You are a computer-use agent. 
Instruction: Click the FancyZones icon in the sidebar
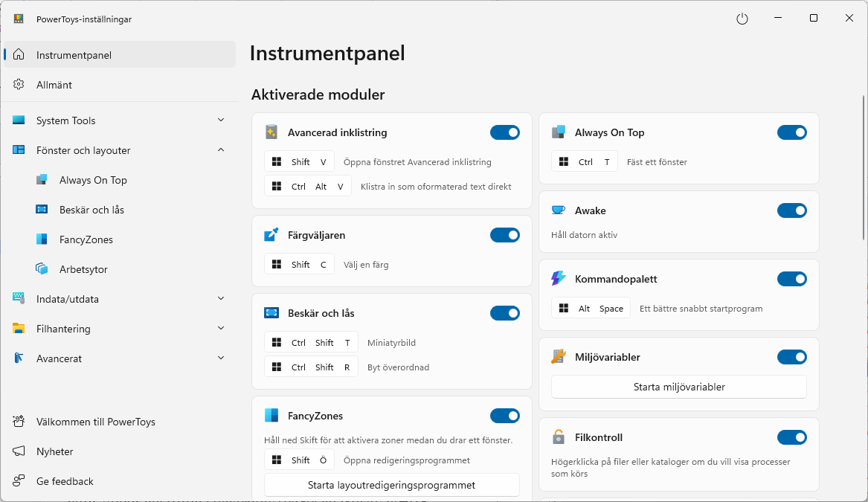[42, 239]
